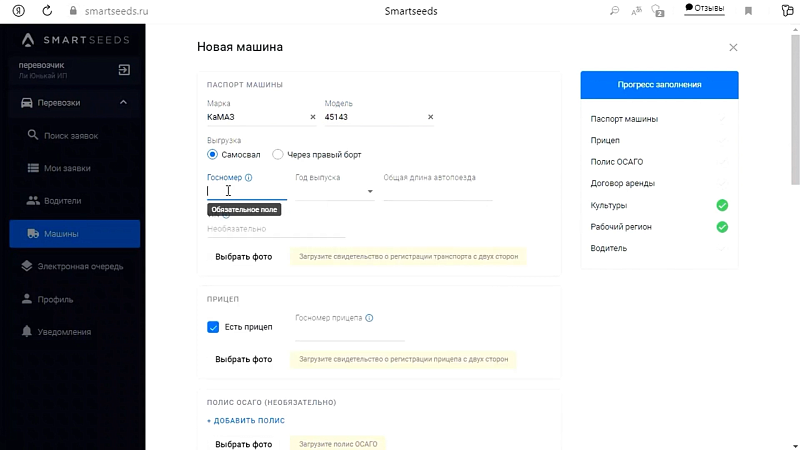This screenshot has height=450, width=800.
Task: Click the people icon by Водители
Action: point(33,201)
